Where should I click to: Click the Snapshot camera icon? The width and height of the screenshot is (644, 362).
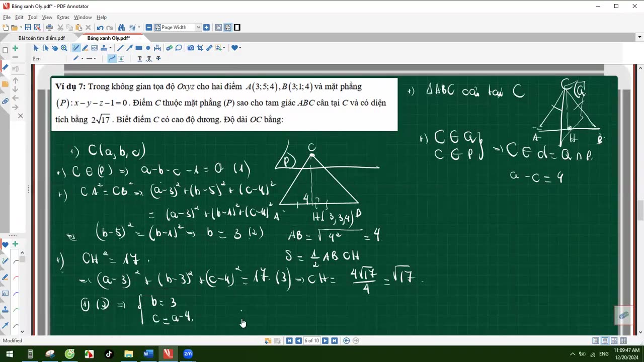(x=191, y=48)
